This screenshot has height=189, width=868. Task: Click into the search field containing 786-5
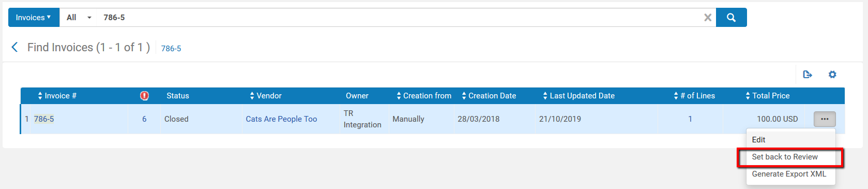pos(398,18)
